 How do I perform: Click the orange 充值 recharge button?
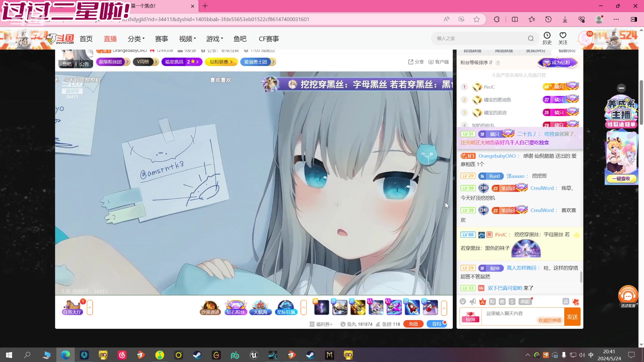pyautogui.click(x=413, y=324)
